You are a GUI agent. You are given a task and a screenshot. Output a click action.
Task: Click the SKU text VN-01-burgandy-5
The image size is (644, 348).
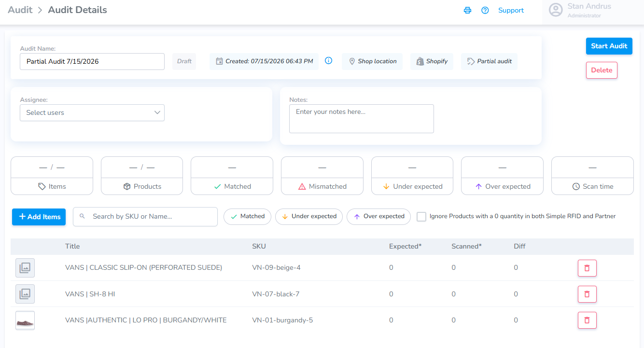282,320
